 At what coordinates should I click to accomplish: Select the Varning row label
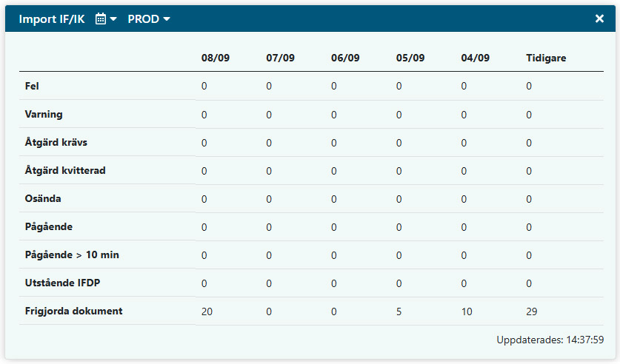point(44,115)
